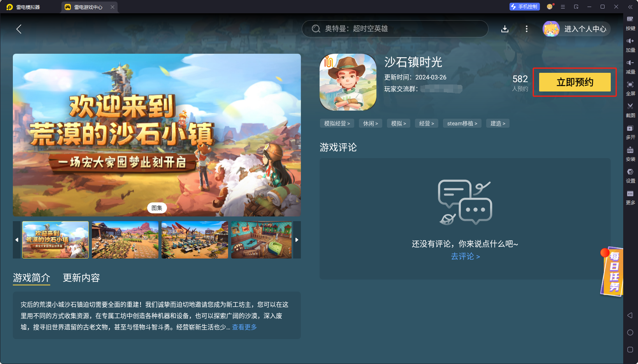Open emulator 设置 settings
Screen dimensions: 638x364
pyautogui.click(x=630, y=176)
